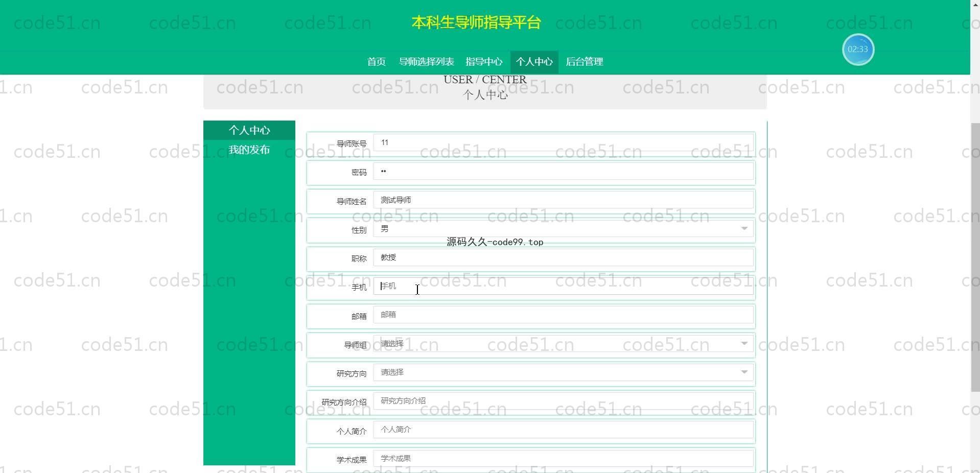980x473 pixels.
Task: Click the 本科生导师指导平台 site title
Action: [x=476, y=22]
